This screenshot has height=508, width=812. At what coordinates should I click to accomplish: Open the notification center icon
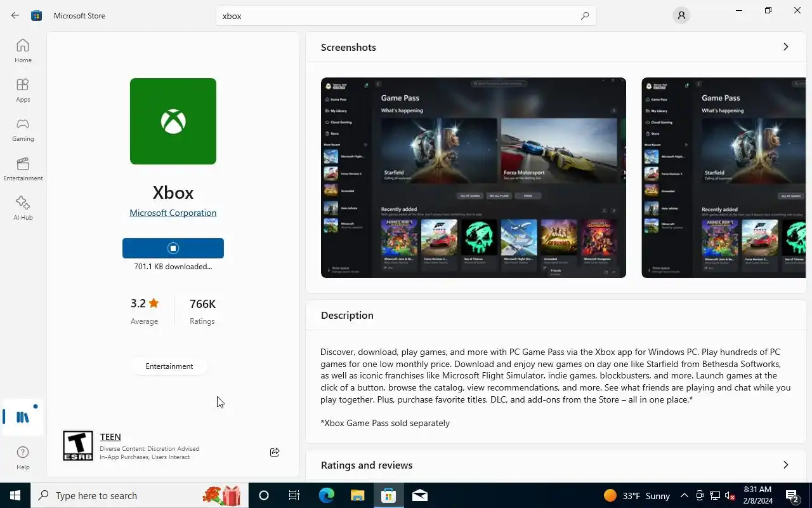coord(792,495)
